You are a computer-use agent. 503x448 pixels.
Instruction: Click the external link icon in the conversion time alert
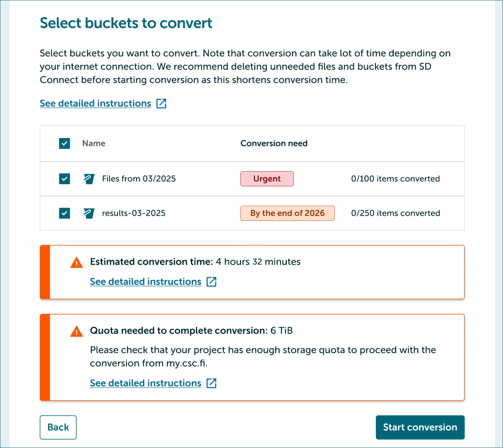click(x=211, y=281)
